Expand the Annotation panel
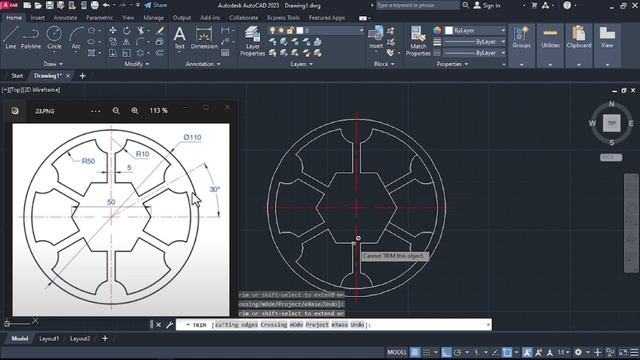Viewport: 640px width, 360px height. pos(203,64)
